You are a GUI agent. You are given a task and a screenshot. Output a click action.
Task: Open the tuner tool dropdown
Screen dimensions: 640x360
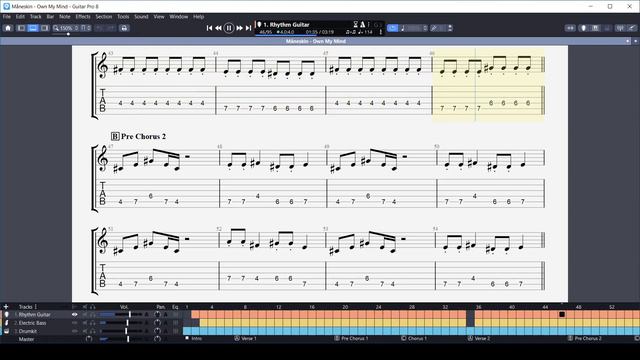coord(441,28)
